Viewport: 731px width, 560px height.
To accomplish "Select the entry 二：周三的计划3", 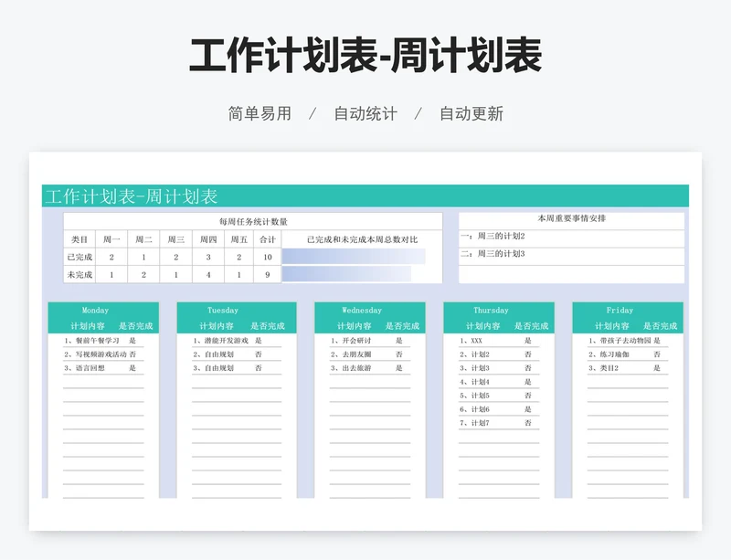I will tap(493, 254).
